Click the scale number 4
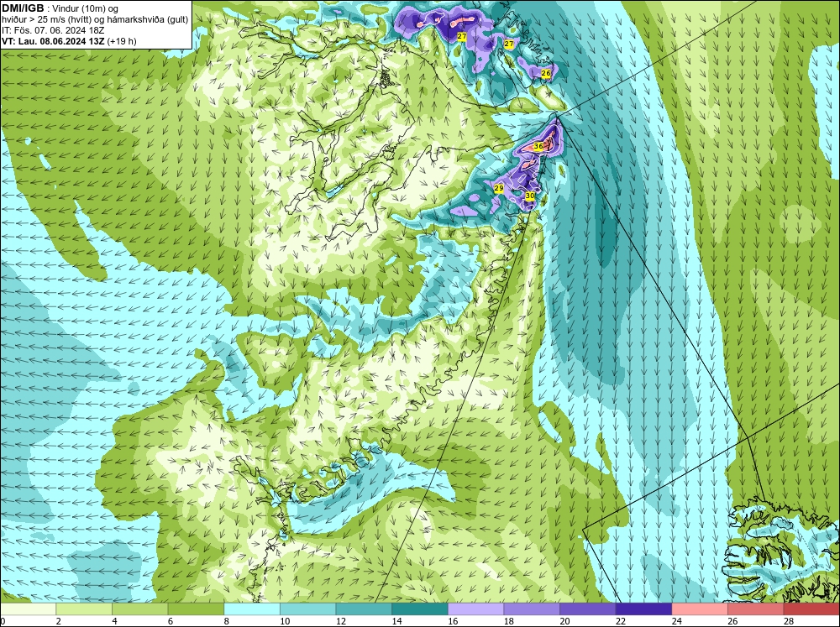840x627 pixels. click(114, 621)
